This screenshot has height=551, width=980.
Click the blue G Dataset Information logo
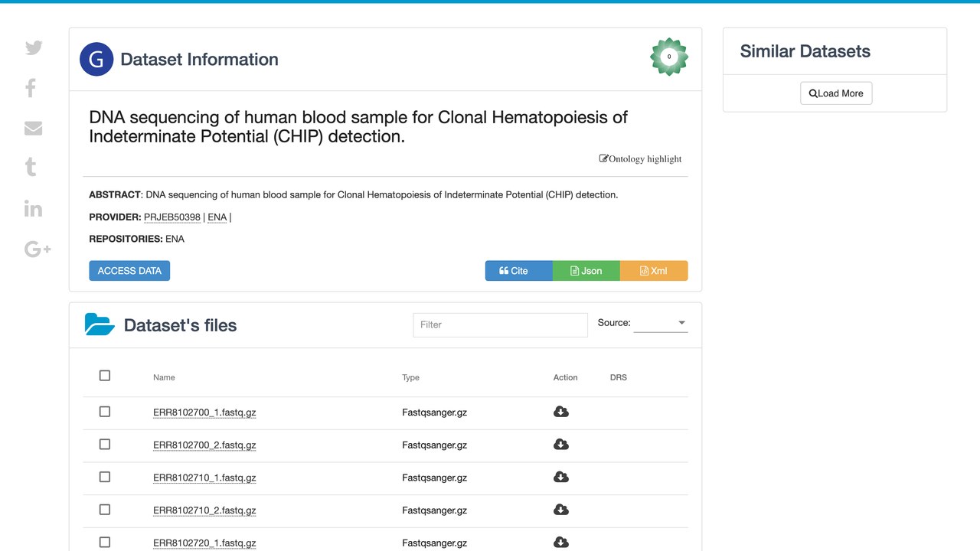point(96,59)
